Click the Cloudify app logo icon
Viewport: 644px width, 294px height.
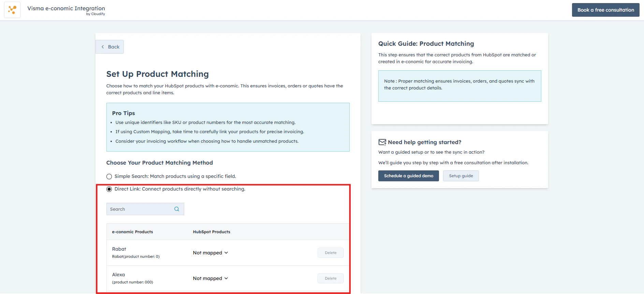12,10
